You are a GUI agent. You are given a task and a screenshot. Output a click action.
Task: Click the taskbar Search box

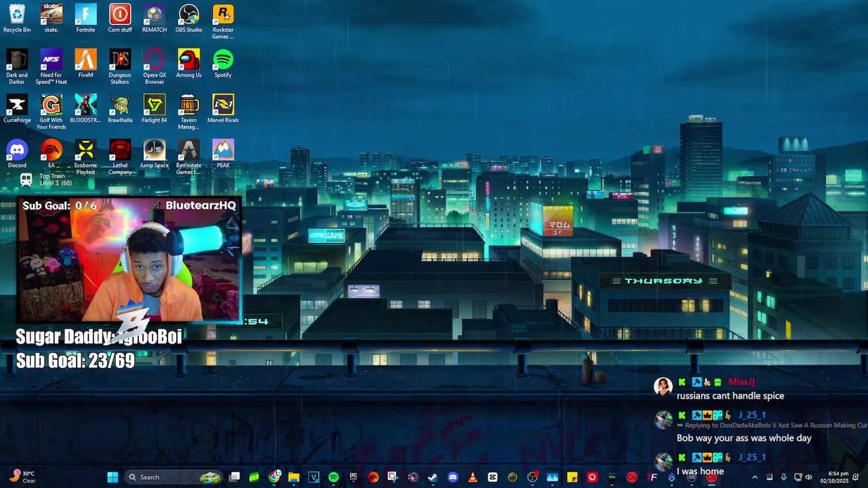174,477
